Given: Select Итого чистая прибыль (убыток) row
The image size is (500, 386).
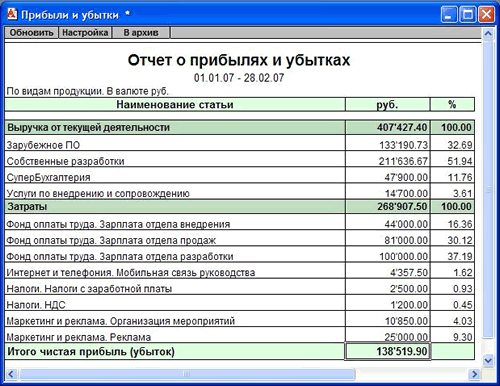Looking at the screenshot, I should coord(240,352).
